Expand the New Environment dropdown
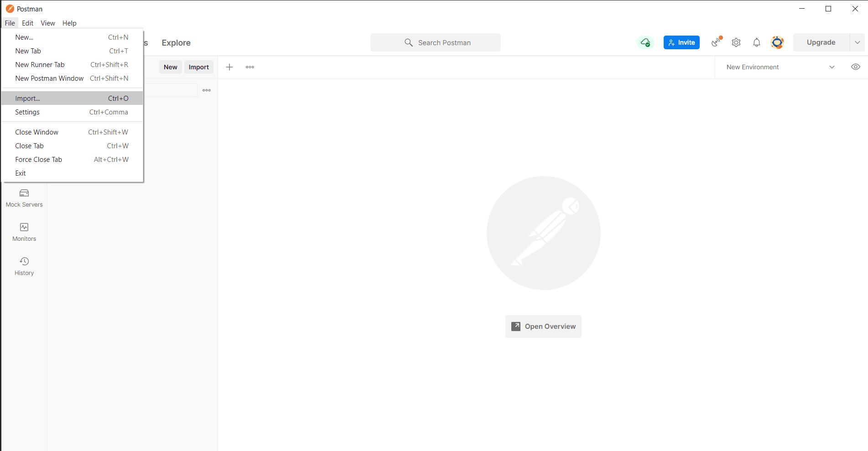This screenshot has height=451, width=868. 780,67
